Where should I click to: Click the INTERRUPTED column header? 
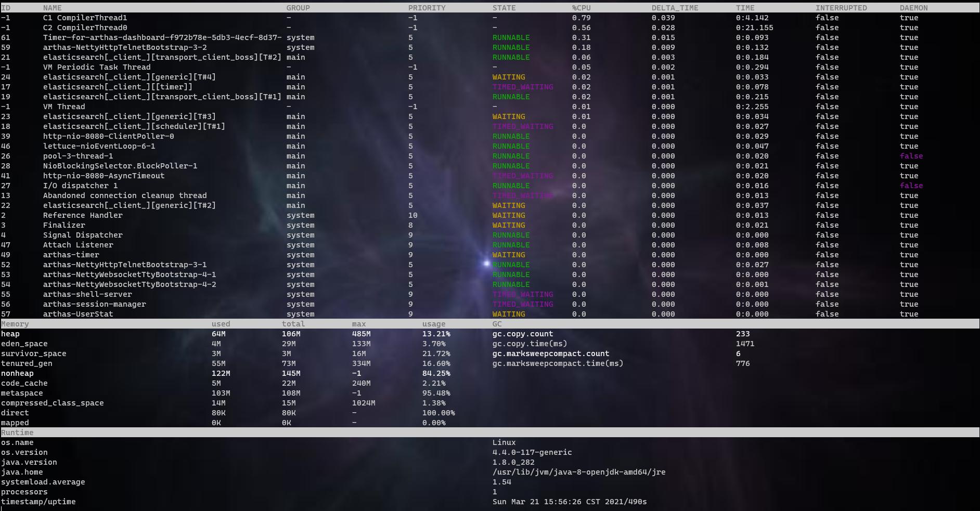[841, 8]
